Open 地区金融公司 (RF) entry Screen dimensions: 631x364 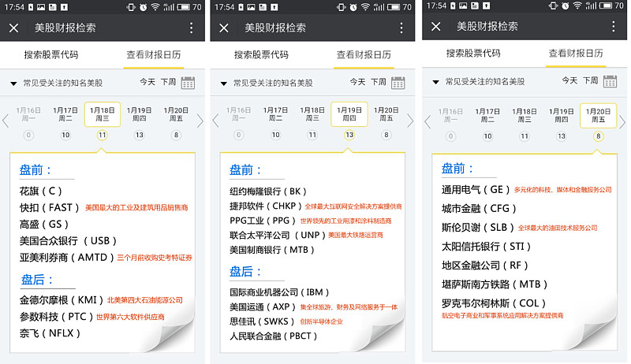pyautogui.click(x=485, y=266)
